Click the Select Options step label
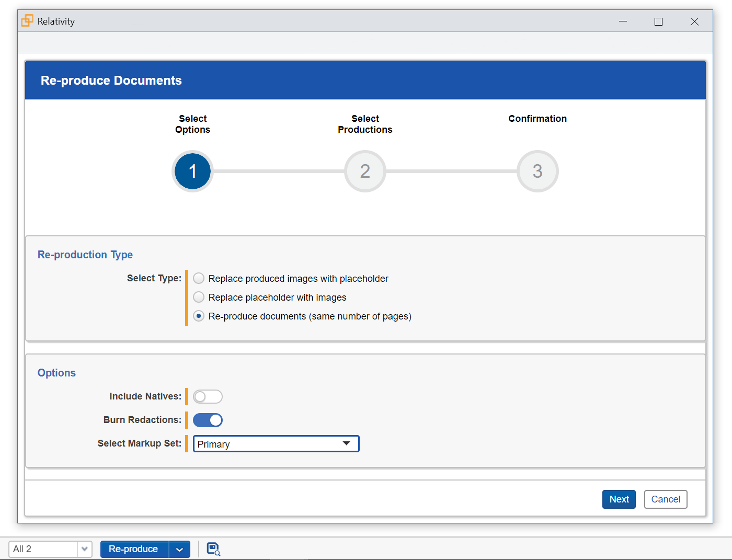 pos(192,124)
